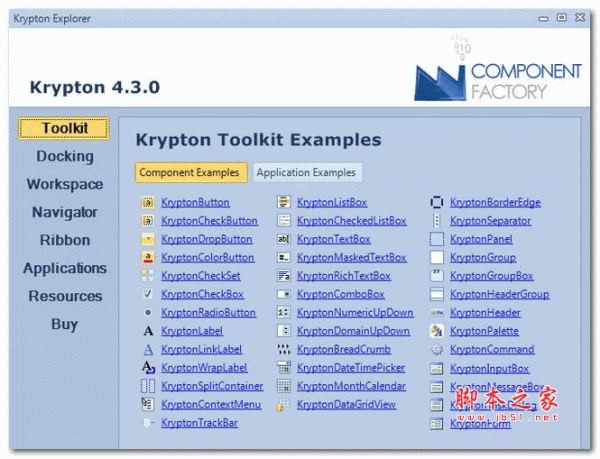Click the KryptonCheckBox checkmark icon
Image resolution: width=600 pixels, height=459 pixels.
pos(148,294)
